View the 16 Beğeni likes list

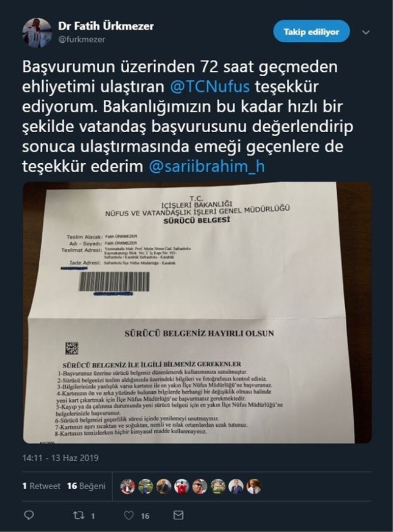[86, 486]
